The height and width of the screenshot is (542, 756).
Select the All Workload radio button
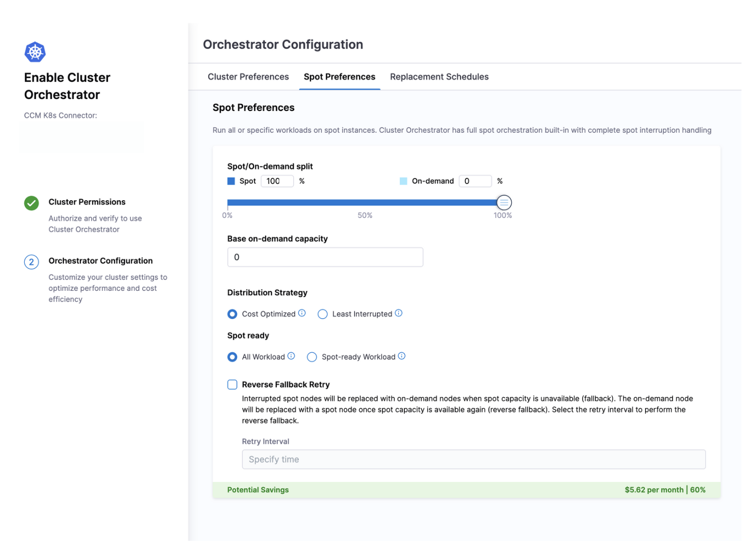click(232, 357)
